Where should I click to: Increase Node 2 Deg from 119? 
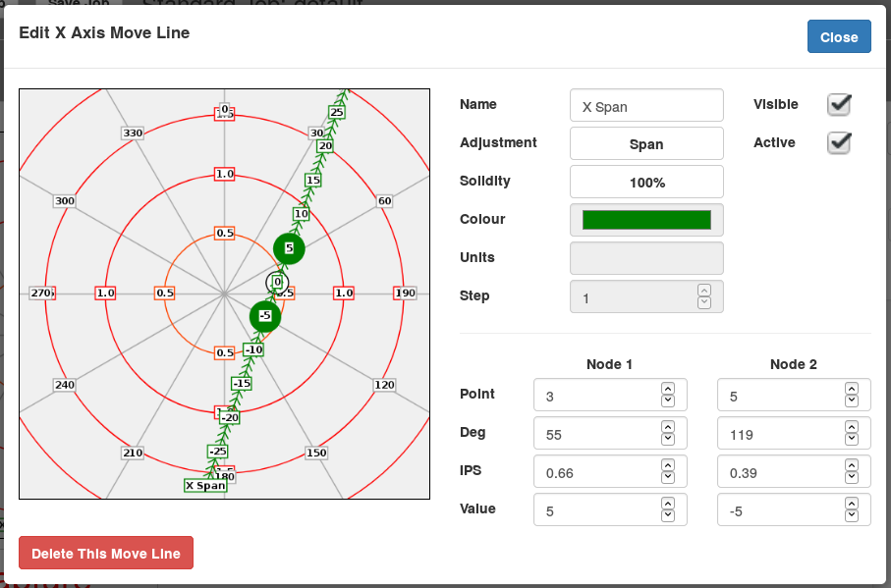(x=852, y=428)
